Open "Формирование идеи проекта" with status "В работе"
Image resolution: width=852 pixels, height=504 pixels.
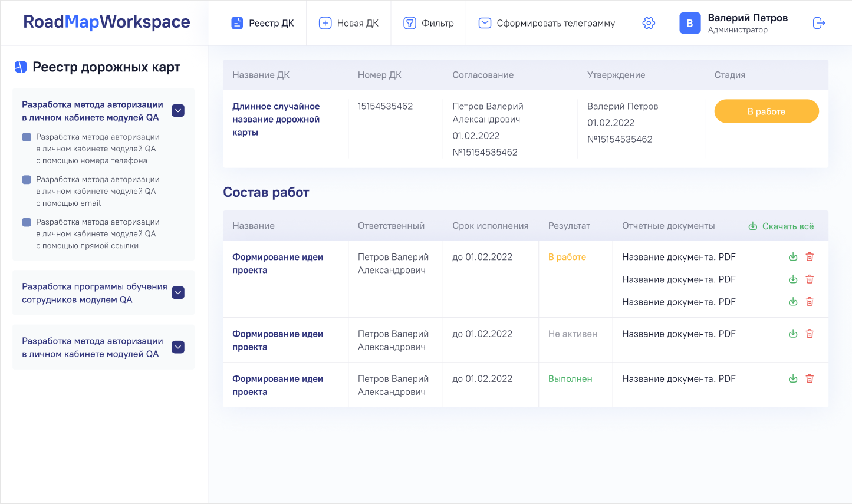coord(278,263)
